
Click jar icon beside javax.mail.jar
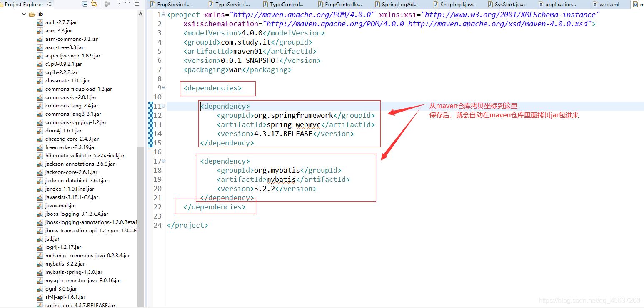40,206
